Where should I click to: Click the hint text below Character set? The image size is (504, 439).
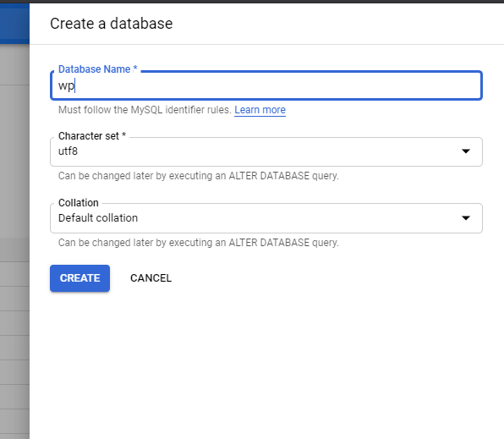pos(199,176)
